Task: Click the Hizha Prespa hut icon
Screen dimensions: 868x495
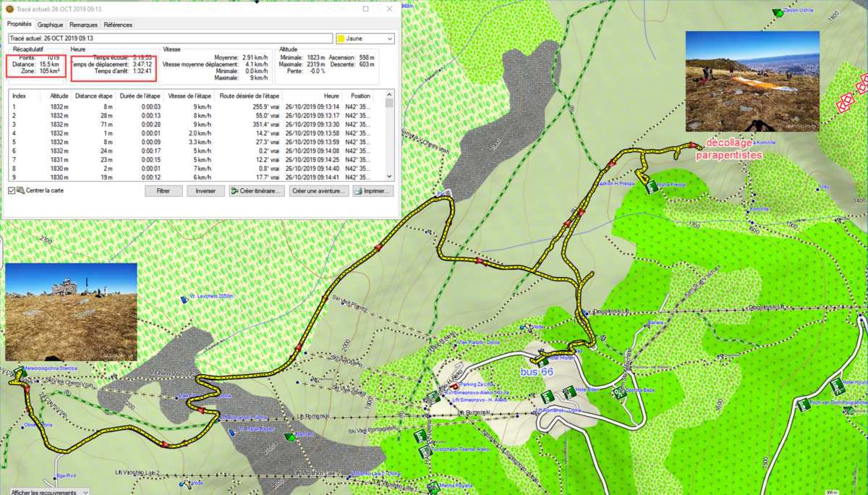Action: coord(651,186)
